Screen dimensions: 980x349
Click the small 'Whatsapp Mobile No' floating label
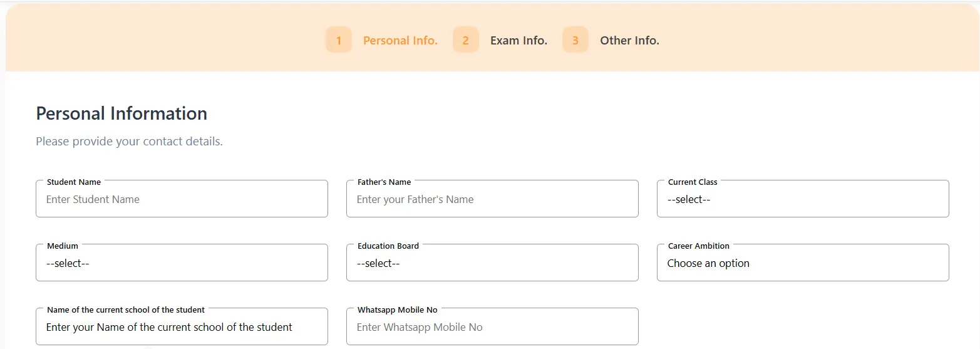point(398,310)
